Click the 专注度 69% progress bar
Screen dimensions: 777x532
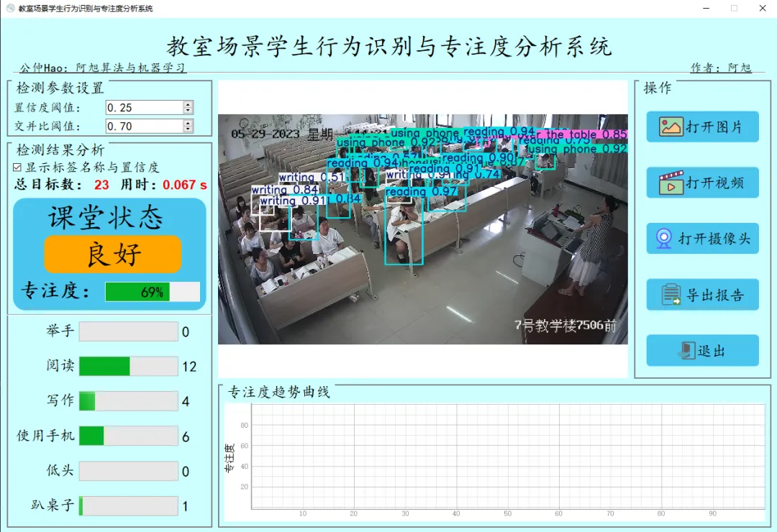tap(153, 292)
